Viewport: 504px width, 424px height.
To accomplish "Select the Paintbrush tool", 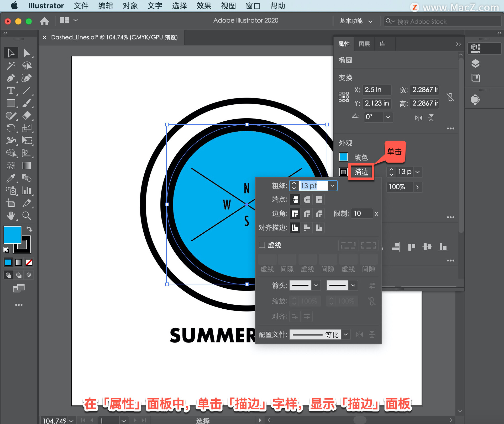I will pyautogui.click(x=27, y=103).
